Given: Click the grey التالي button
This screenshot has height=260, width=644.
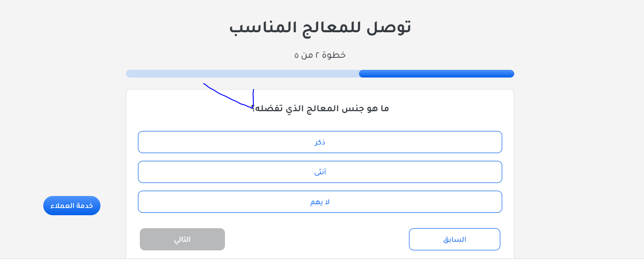Looking at the screenshot, I should click(x=182, y=239).
